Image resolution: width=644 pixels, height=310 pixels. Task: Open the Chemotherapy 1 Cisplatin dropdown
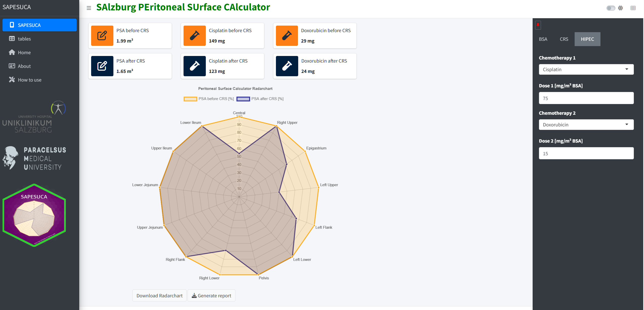(586, 69)
